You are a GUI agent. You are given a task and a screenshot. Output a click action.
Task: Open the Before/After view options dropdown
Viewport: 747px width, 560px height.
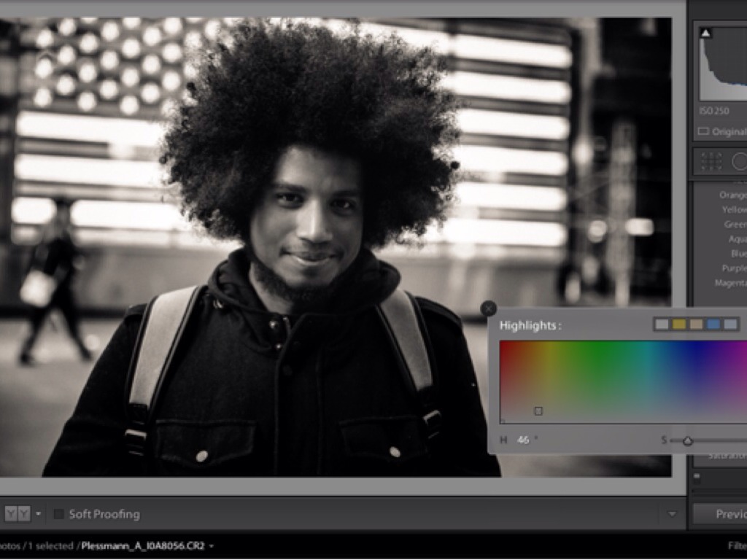click(x=38, y=514)
